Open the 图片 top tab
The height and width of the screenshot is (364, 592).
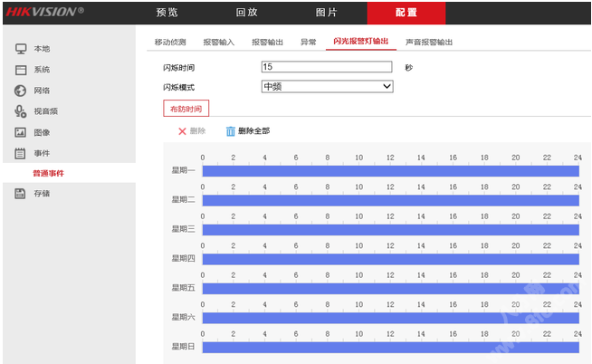point(326,13)
